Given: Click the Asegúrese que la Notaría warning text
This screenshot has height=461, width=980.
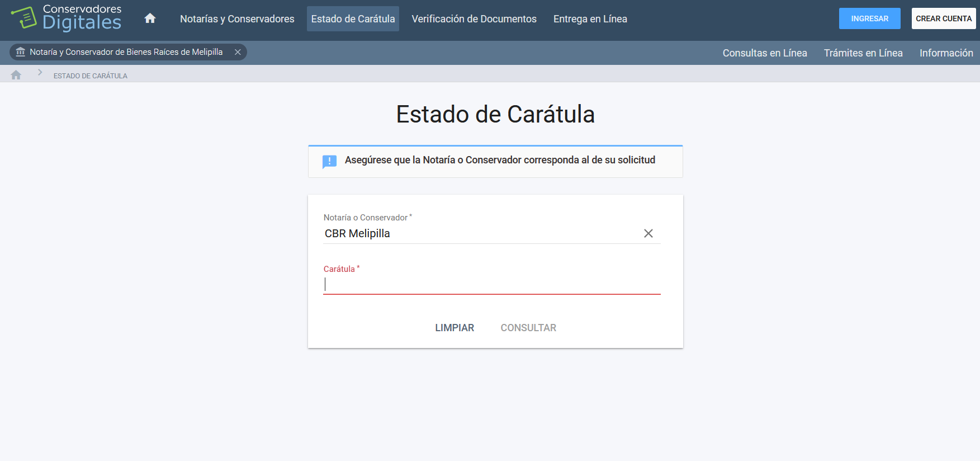Looking at the screenshot, I should (500, 160).
